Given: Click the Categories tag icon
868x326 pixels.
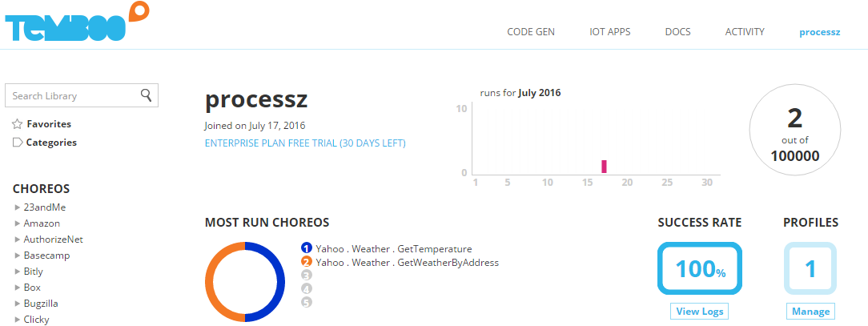Looking at the screenshot, I should pos(18,143).
